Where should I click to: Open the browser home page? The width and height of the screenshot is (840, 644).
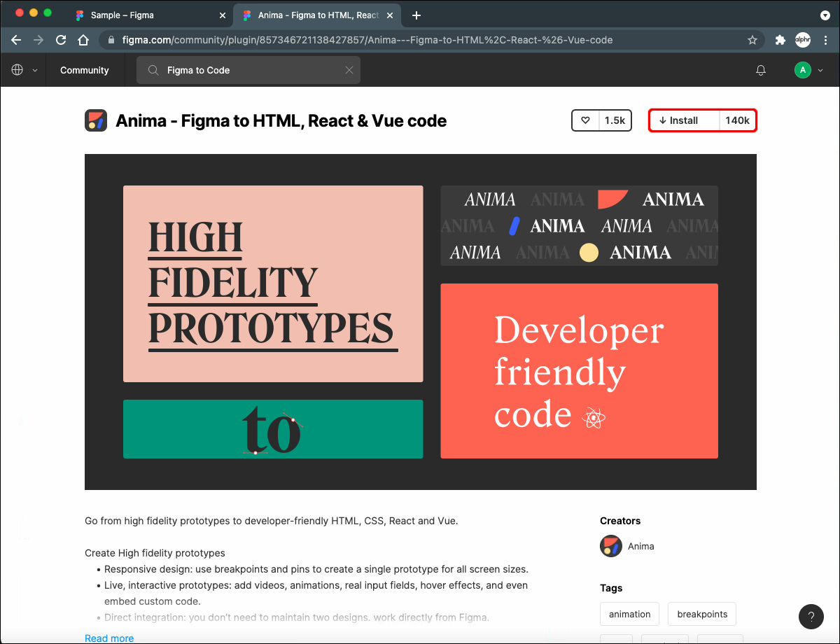(x=83, y=40)
